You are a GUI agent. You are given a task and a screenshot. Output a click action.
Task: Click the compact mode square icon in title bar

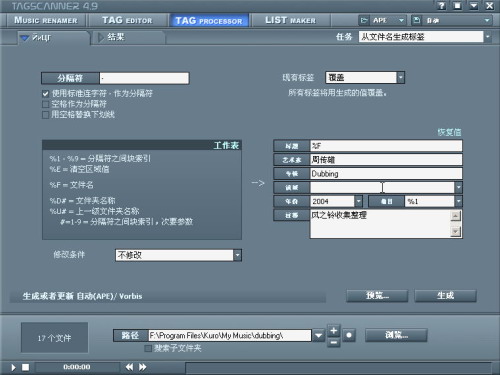pos(458,6)
